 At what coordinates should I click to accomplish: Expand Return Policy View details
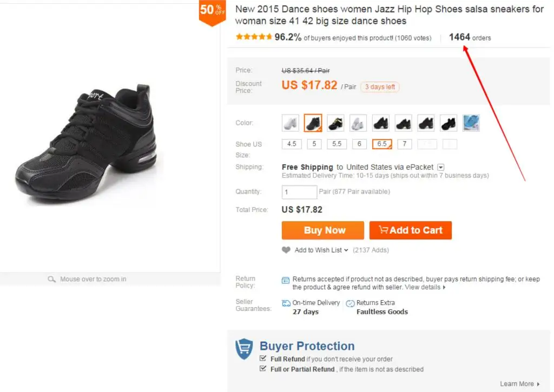425,287
